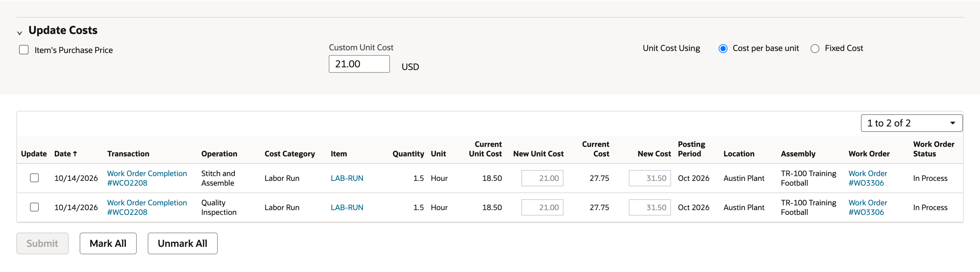Open Work Order Completion link in Stitch row

pyautogui.click(x=147, y=178)
